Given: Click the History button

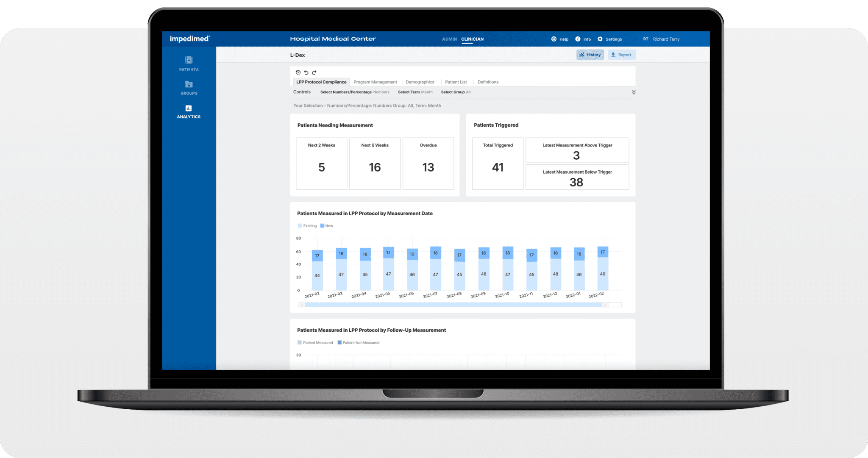Looking at the screenshot, I should [590, 55].
